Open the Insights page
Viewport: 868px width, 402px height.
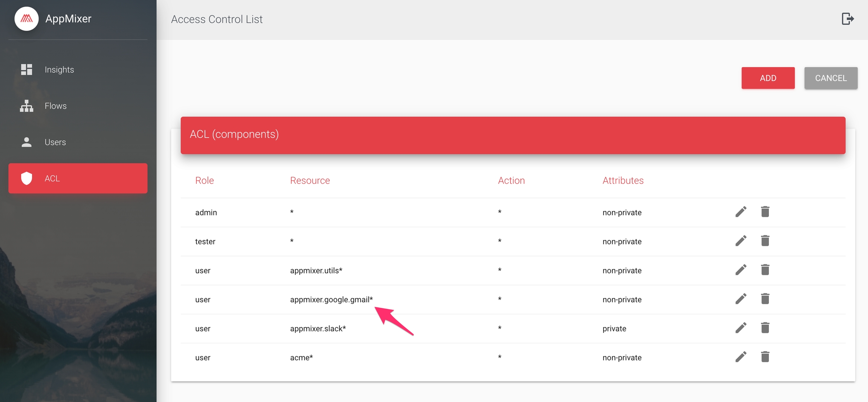point(59,70)
